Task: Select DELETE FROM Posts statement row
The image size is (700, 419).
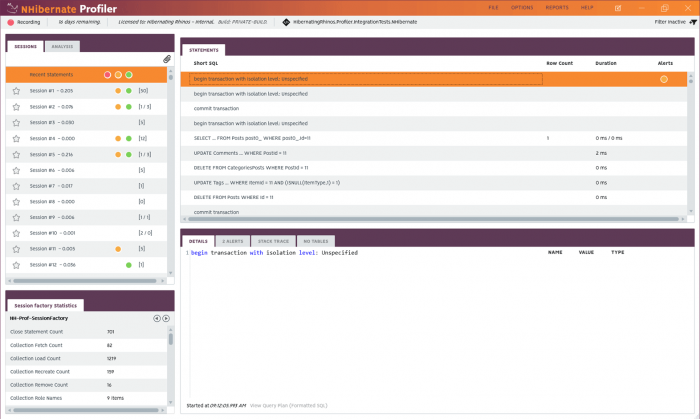Action: [434, 197]
